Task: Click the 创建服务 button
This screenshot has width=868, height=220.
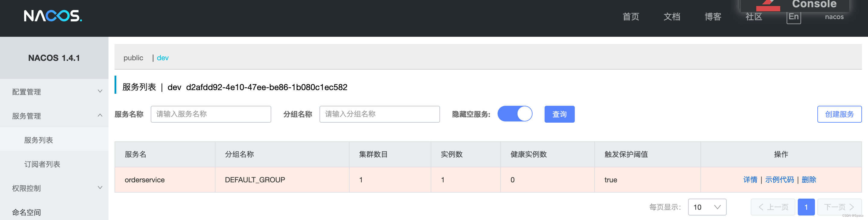Action: coord(839,114)
